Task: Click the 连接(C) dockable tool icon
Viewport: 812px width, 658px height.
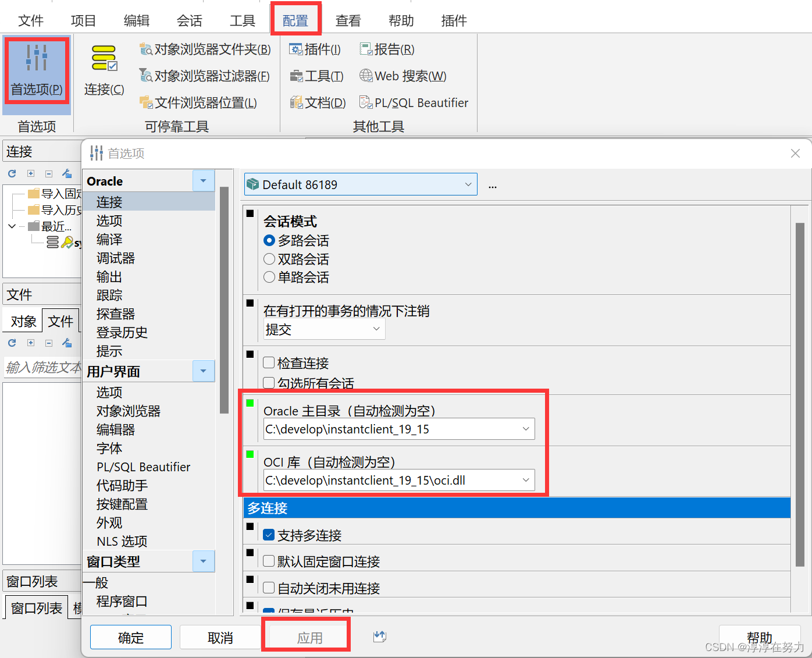Action: (104, 66)
